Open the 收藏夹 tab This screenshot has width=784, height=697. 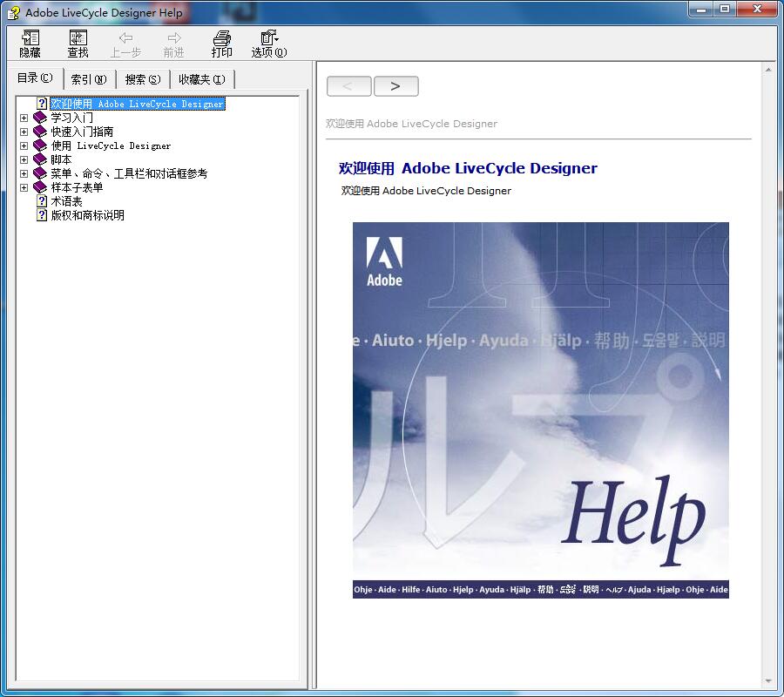(x=201, y=78)
